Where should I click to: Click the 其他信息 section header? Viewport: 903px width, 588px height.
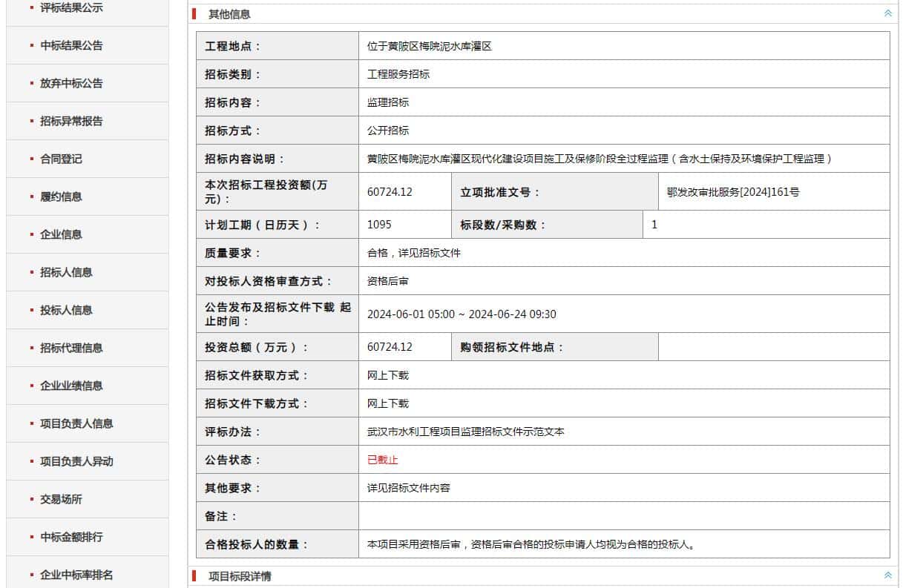(x=229, y=14)
